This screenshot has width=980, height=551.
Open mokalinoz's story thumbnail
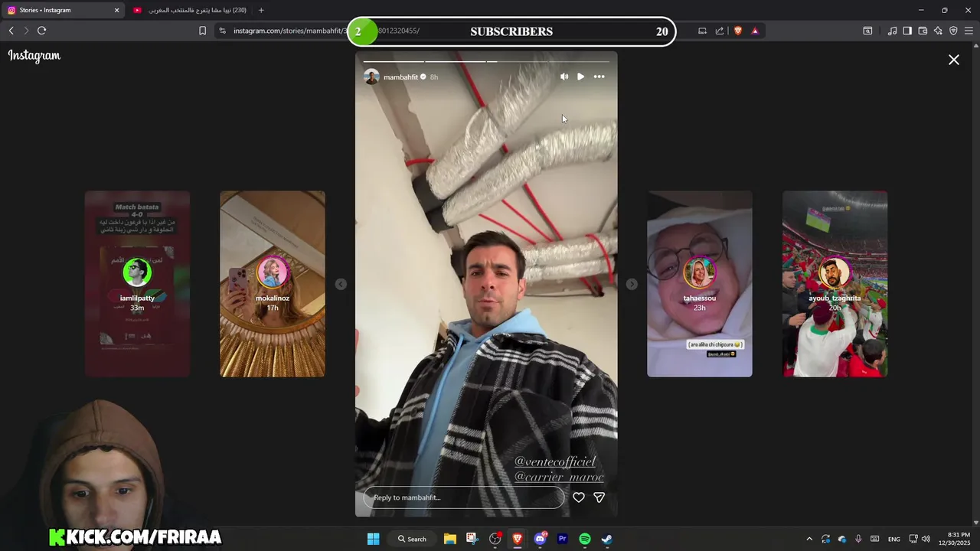pos(273,284)
